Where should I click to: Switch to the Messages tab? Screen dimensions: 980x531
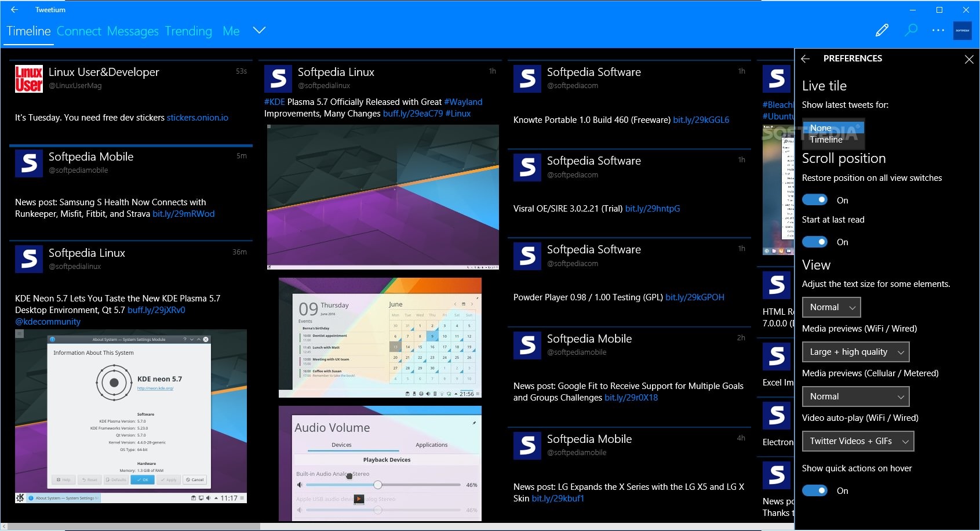tap(133, 31)
